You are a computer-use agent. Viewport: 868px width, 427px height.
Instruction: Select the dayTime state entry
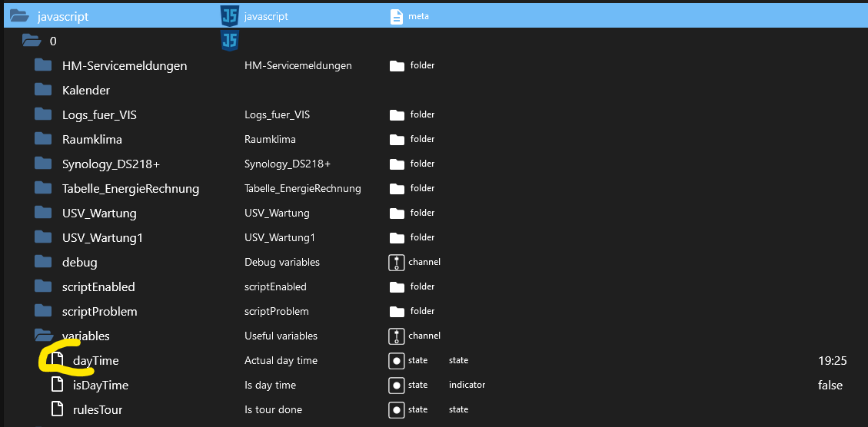[95, 361]
